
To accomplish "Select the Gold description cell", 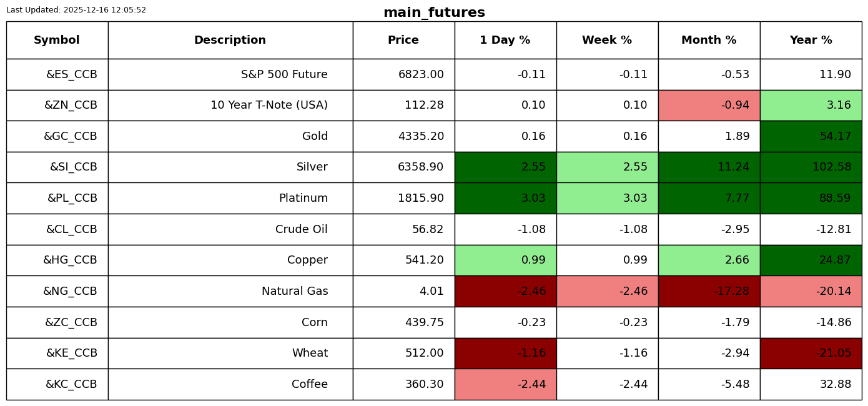I will [230, 136].
